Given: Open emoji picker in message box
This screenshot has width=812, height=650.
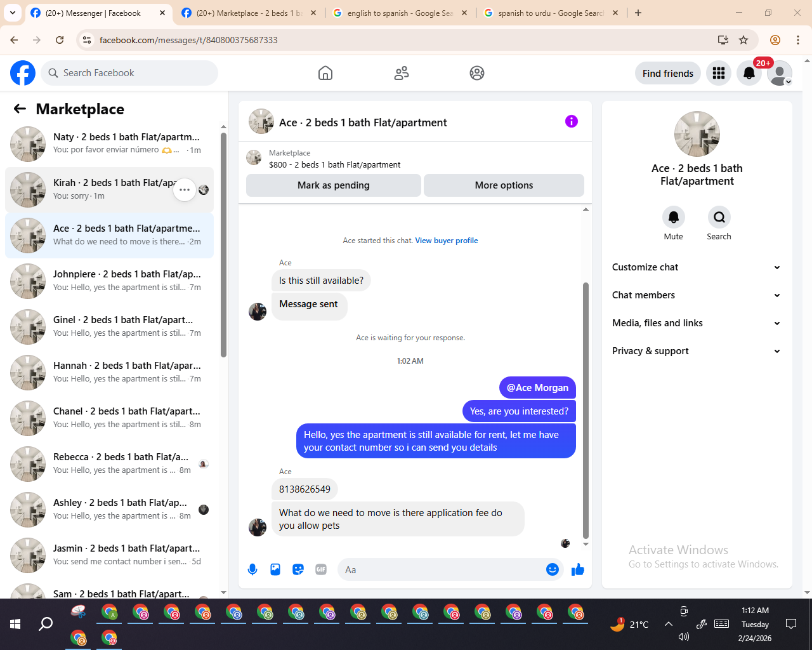Looking at the screenshot, I should [553, 569].
